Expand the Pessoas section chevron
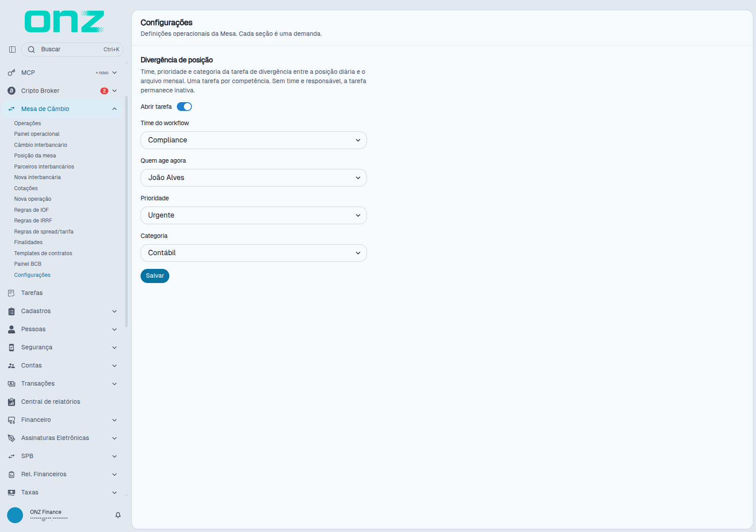Image resolution: width=756 pixels, height=532 pixels. pyautogui.click(x=115, y=329)
